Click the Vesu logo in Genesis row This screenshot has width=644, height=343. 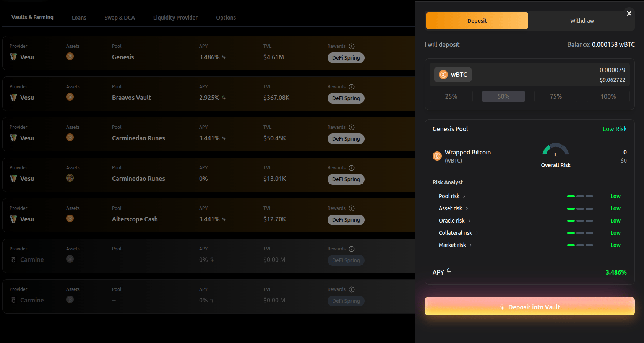coord(13,57)
